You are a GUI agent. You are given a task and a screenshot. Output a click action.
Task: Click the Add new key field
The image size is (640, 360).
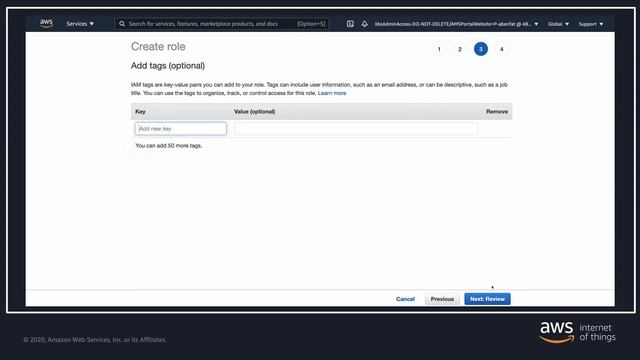click(181, 129)
